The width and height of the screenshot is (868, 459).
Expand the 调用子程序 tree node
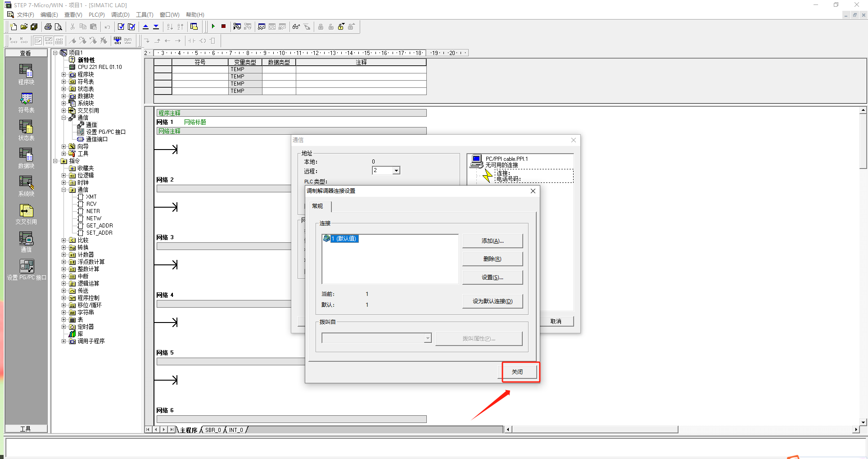[64, 341]
